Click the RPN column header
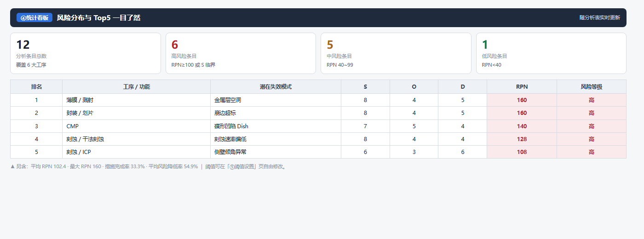Viewport: 644px width, 239px height. pos(522,86)
